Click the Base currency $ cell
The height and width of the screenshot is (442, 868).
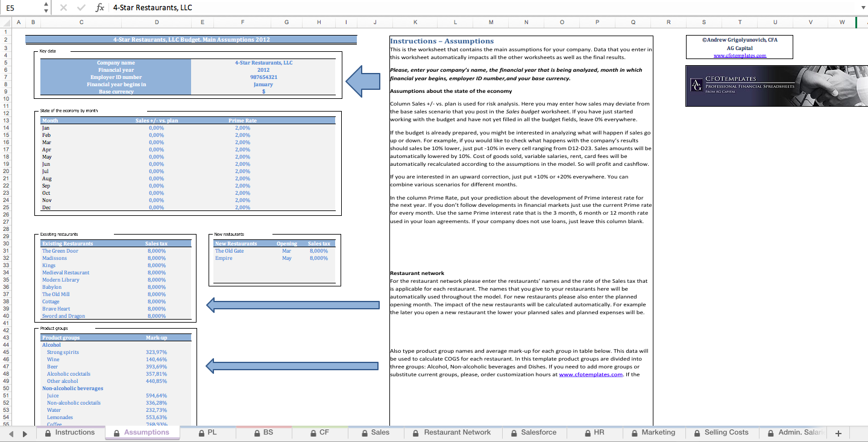pos(263,92)
